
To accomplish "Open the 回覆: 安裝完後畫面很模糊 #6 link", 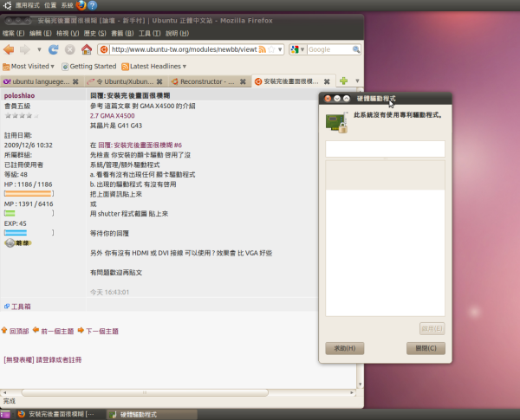I will (x=140, y=145).
